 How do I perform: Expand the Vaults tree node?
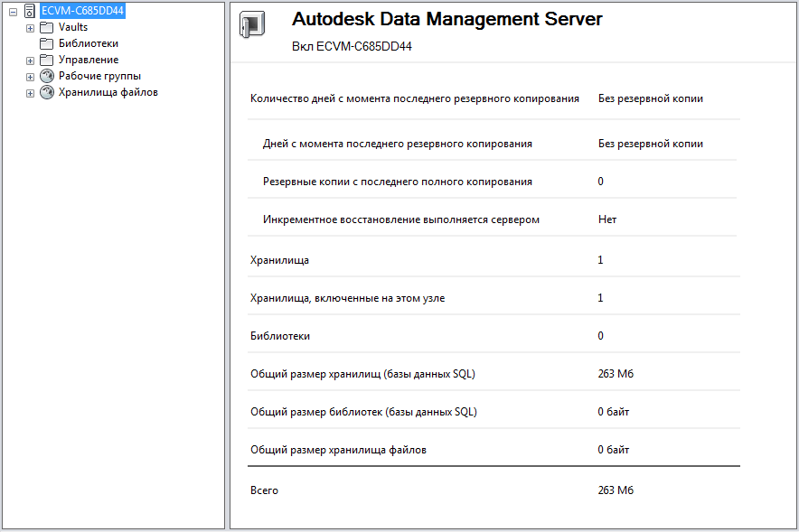pyautogui.click(x=31, y=28)
